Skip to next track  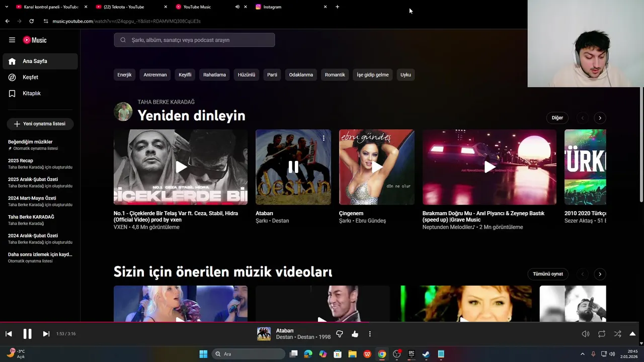[x=46, y=334]
